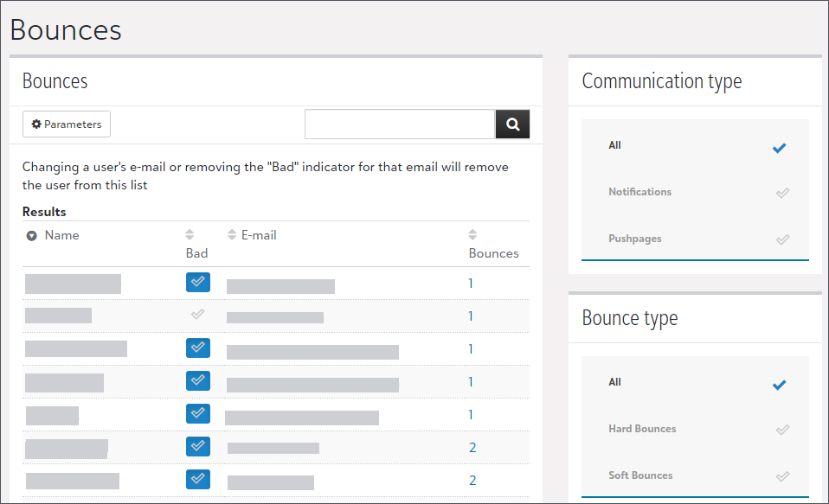
Task: Filter bounce type by Hard Bounces
Action: coord(695,429)
